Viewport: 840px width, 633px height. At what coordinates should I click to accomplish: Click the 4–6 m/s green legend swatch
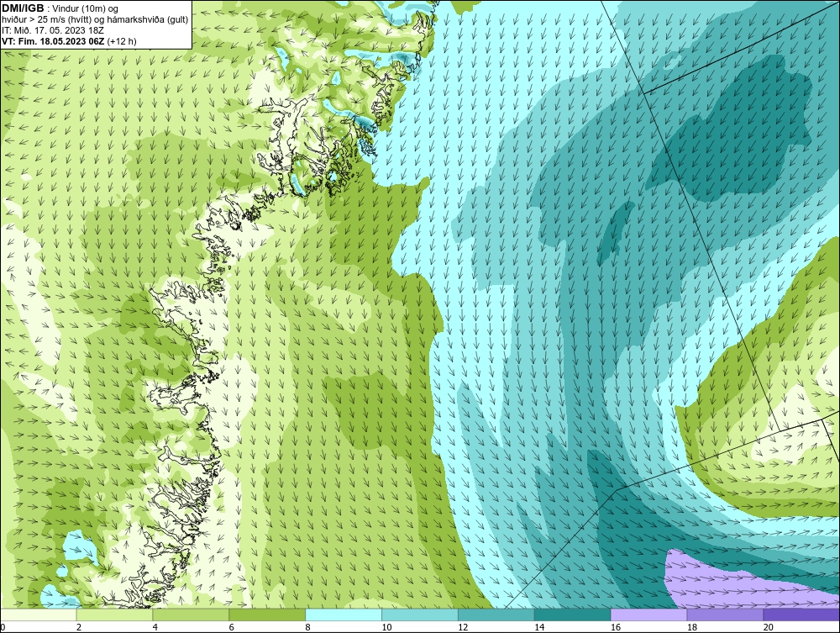(191, 615)
